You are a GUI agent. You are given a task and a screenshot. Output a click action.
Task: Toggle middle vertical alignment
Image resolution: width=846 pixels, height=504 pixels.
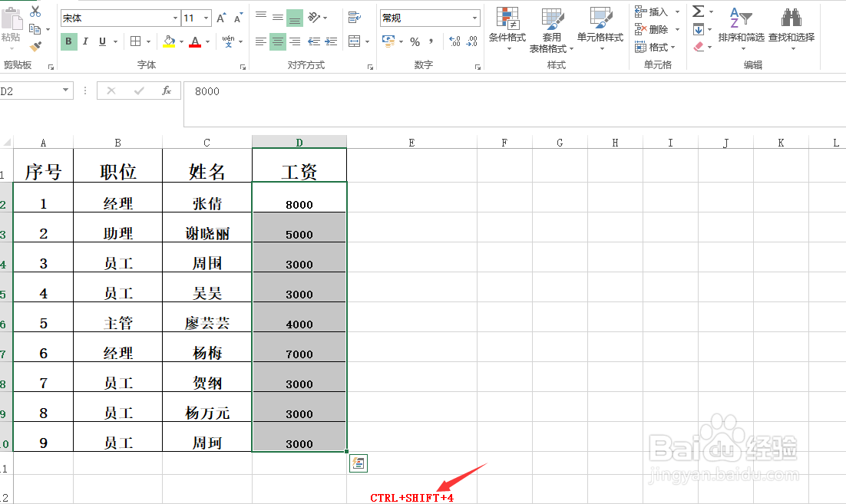278,17
